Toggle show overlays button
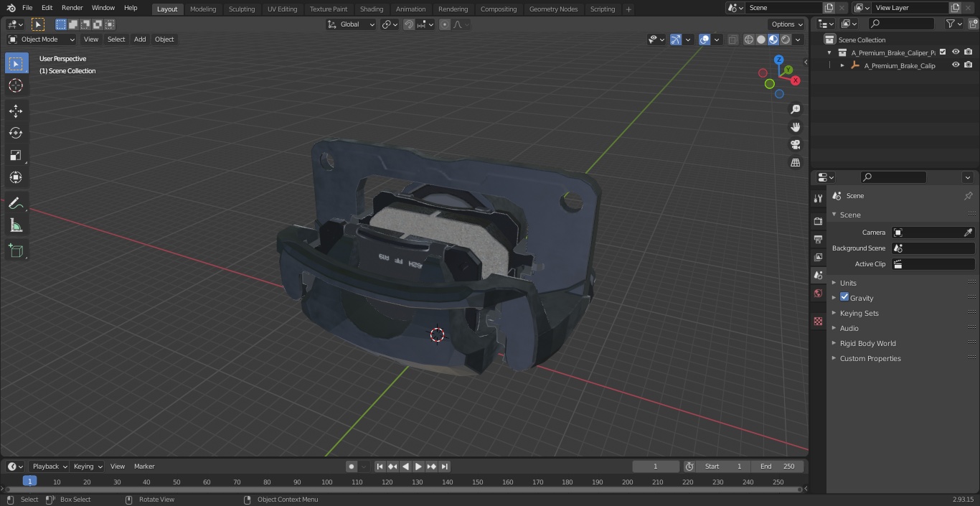 (x=705, y=39)
